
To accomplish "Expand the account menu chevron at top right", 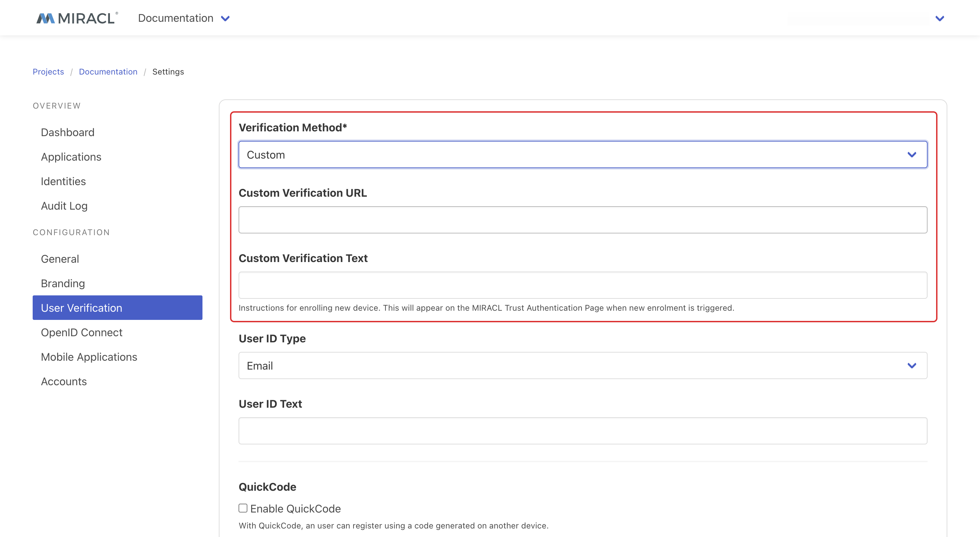I will [940, 18].
